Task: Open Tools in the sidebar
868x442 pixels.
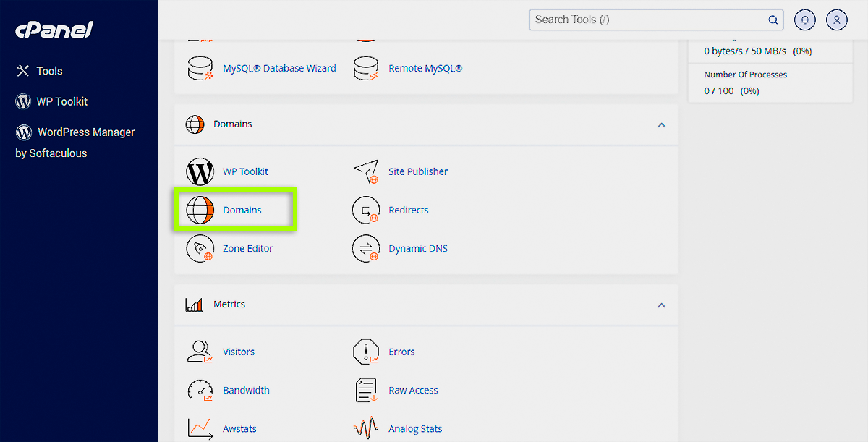Action: pos(50,71)
